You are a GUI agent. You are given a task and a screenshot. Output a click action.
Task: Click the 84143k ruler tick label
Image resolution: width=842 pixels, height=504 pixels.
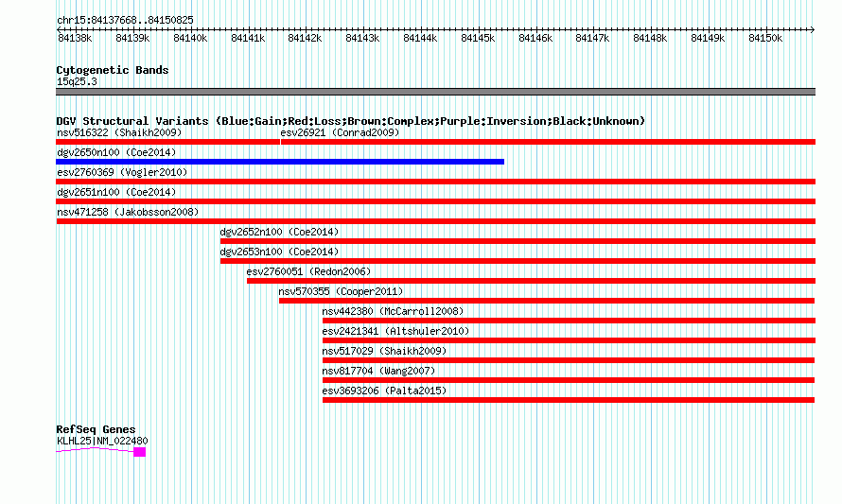point(362,38)
